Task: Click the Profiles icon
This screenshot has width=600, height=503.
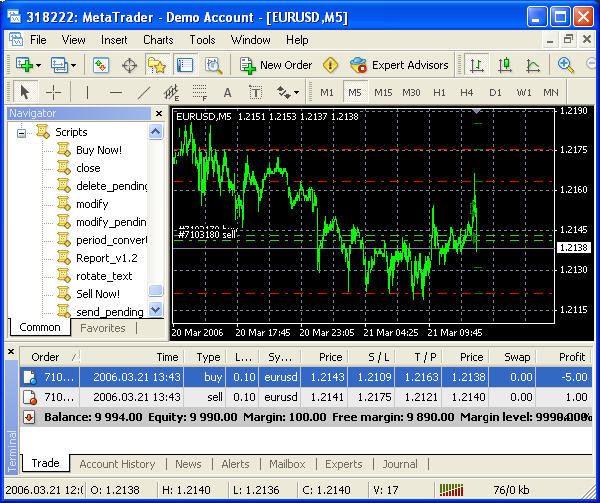Action: (x=59, y=65)
